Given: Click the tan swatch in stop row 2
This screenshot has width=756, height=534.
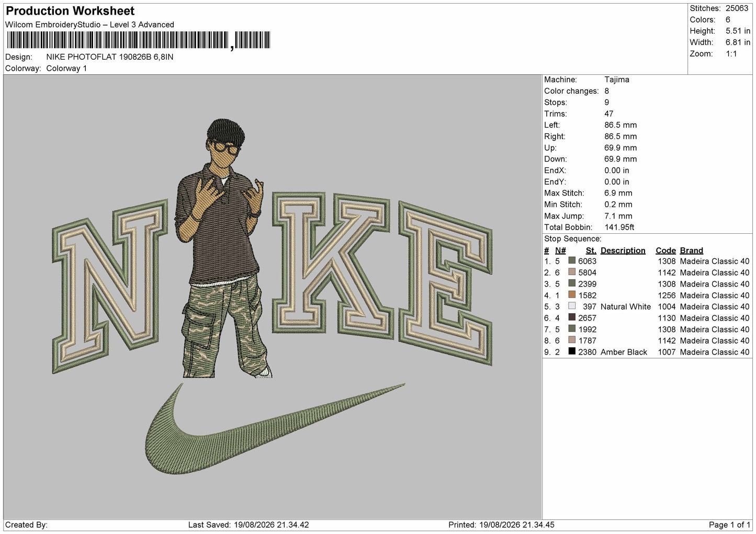Looking at the screenshot, I should pos(572,272).
